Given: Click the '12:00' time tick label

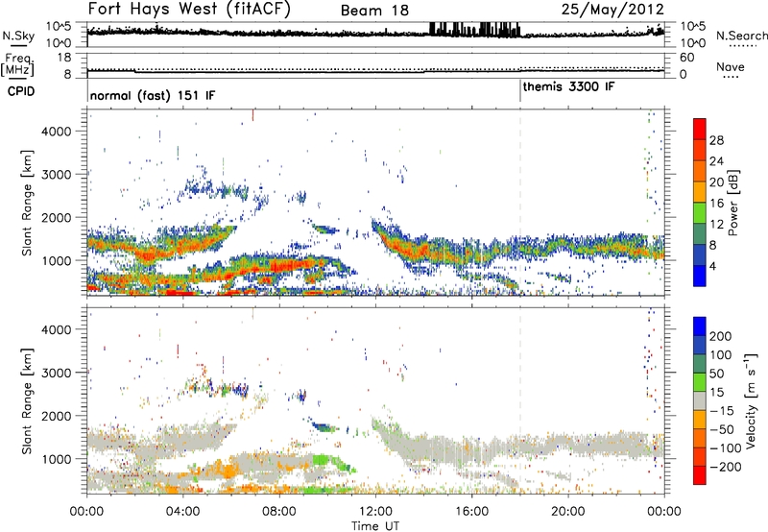Looking at the screenshot, I should pyautogui.click(x=375, y=512).
